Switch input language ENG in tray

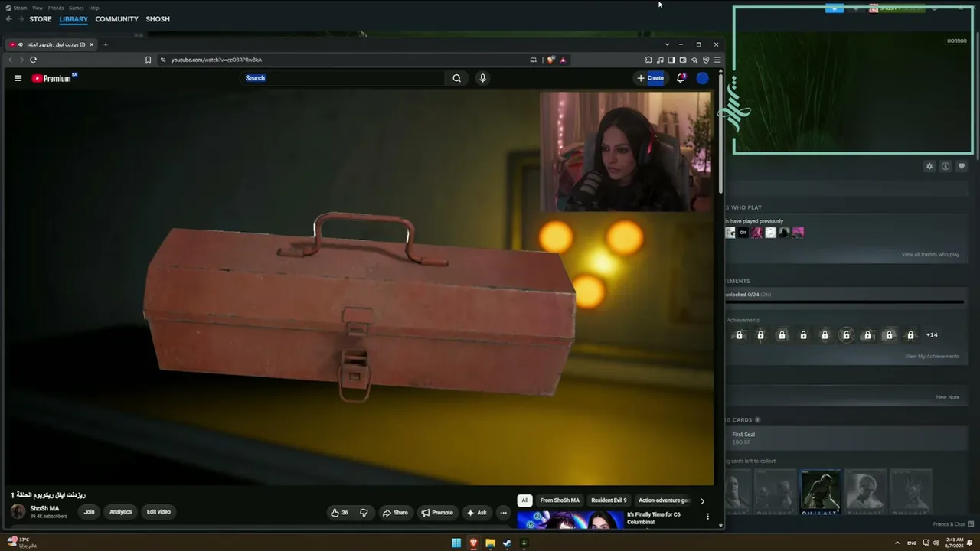tap(912, 543)
